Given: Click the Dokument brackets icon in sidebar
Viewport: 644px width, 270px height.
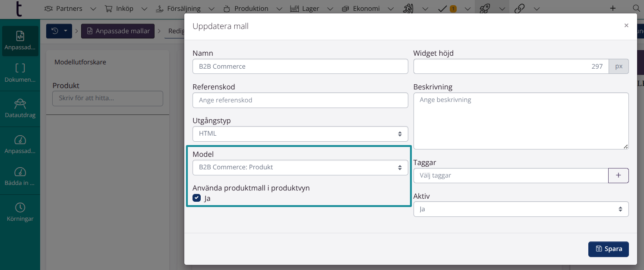Looking at the screenshot, I should pos(20,68).
